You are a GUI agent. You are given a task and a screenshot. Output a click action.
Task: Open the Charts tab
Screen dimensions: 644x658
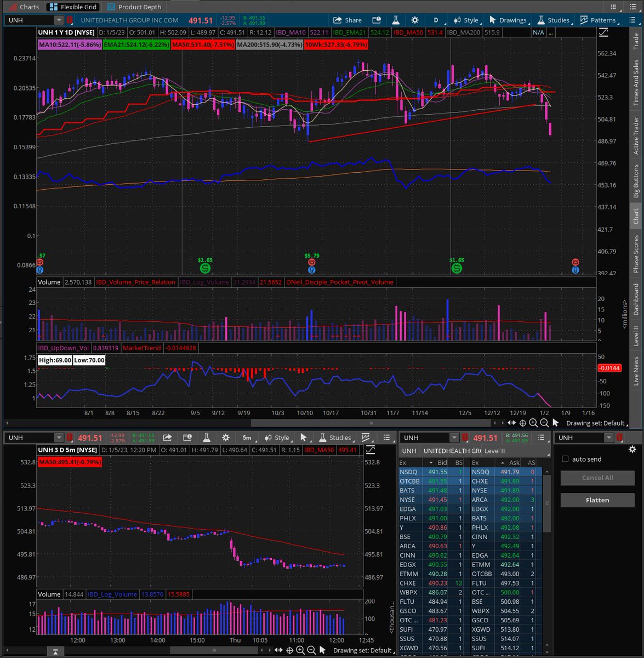pos(24,7)
